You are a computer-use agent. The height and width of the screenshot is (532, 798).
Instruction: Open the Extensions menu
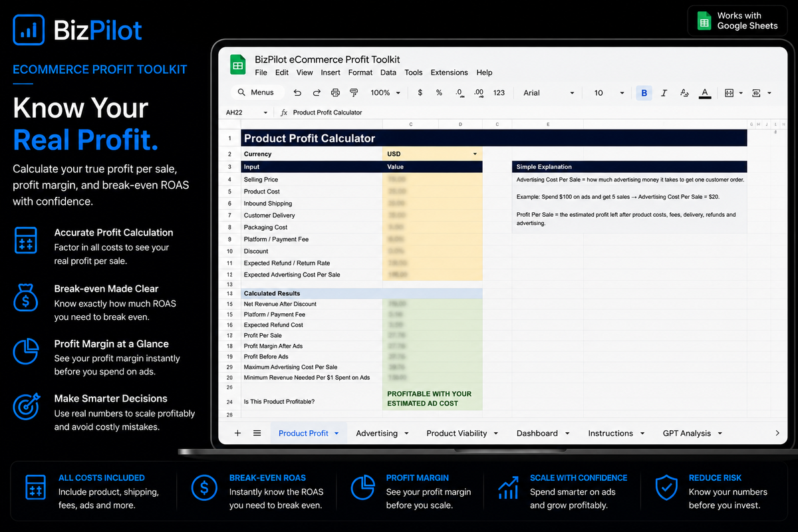tap(450, 72)
